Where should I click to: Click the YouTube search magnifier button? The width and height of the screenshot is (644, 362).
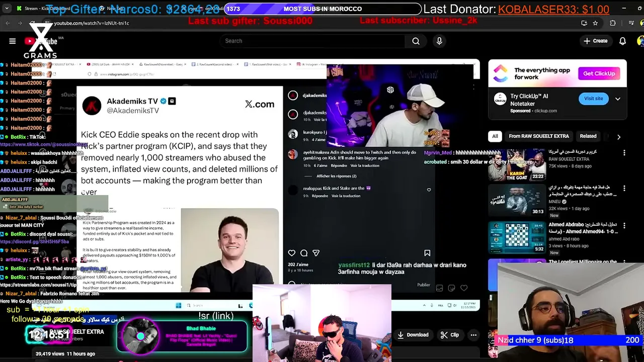pos(416,41)
